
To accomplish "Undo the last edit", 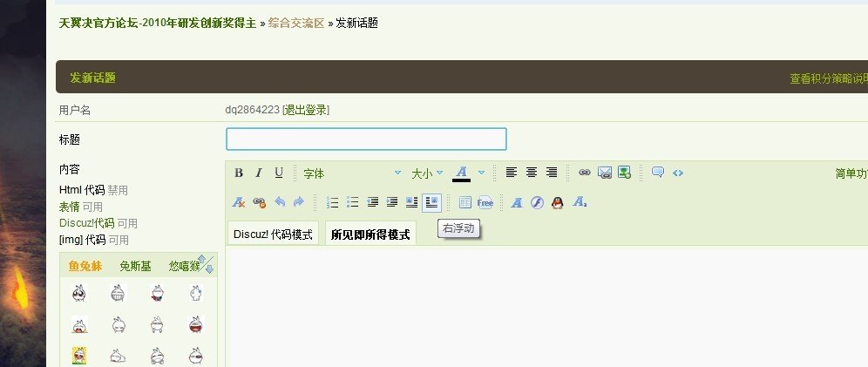I will pyautogui.click(x=280, y=202).
